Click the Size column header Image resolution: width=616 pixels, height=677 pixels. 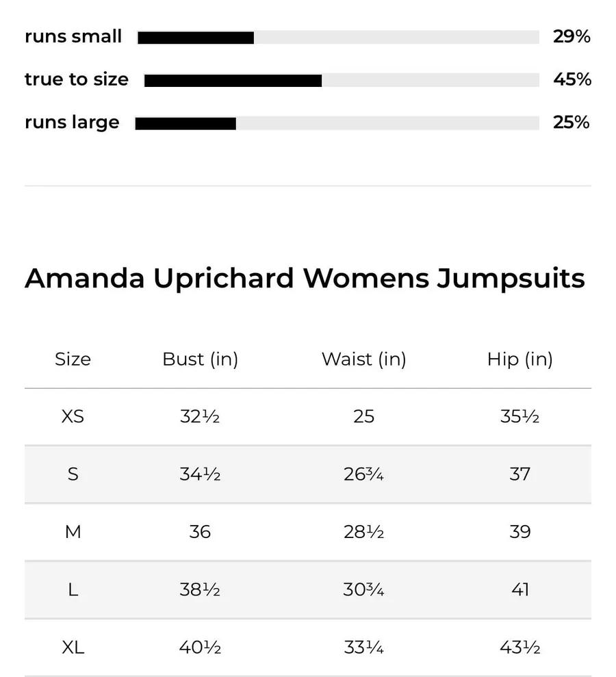73,359
